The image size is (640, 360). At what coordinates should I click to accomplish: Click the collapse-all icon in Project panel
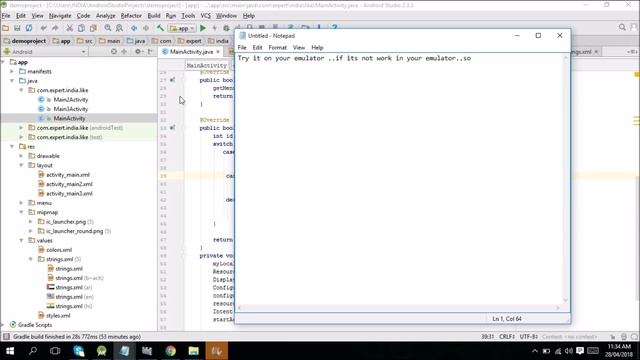pos(124,52)
